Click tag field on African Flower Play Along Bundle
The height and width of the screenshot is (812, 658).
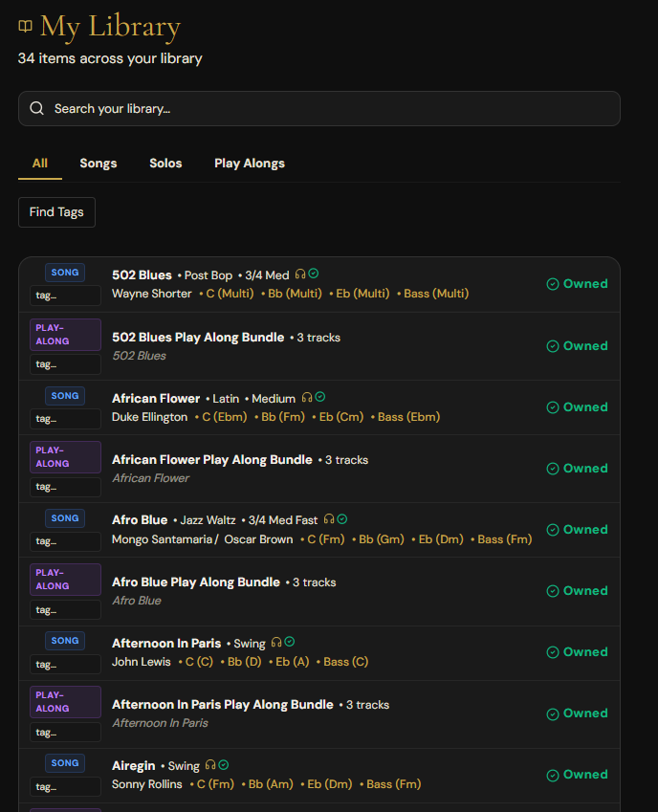click(65, 487)
